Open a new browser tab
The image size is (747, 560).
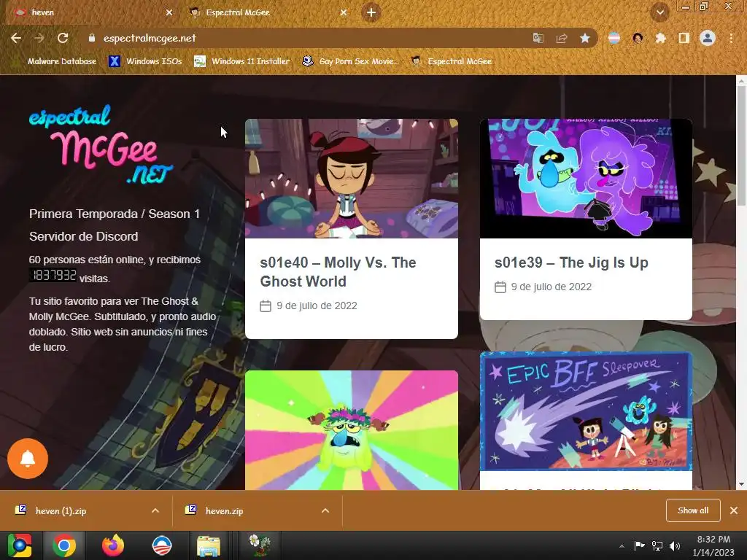(371, 12)
